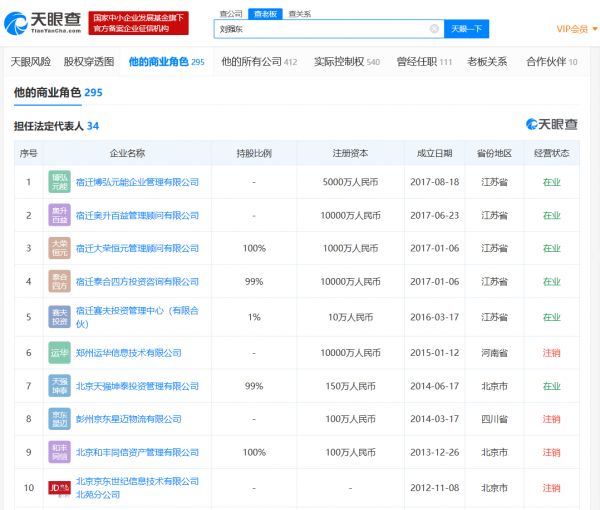Click the 和丰同信 company logo icon
This screenshot has width=600, height=510.
(x=59, y=452)
